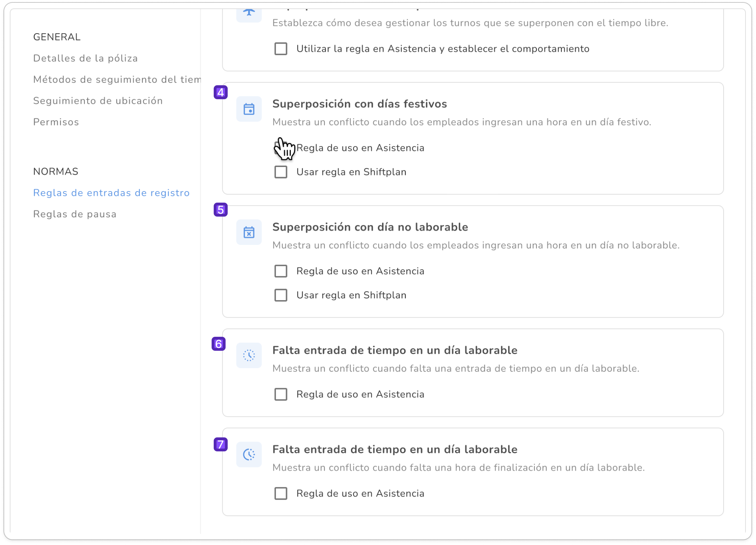This screenshot has height=545, width=756.
Task: Click the missing time entry clock icon
Action: (x=249, y=355)
